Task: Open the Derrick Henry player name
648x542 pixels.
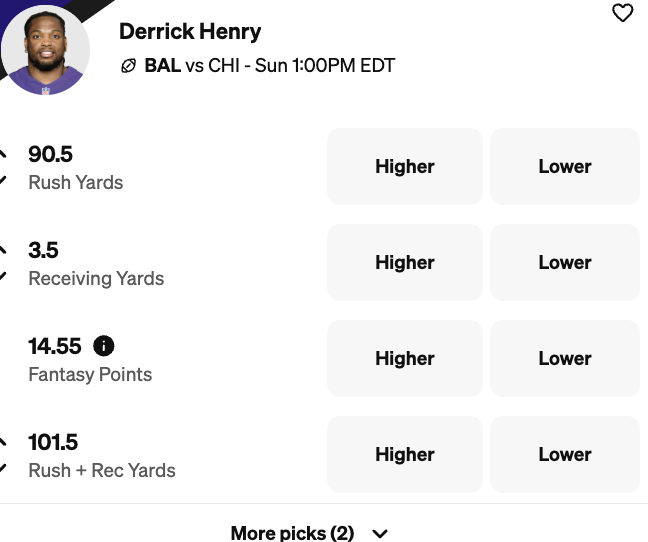Action: click(x=190, y=31)
